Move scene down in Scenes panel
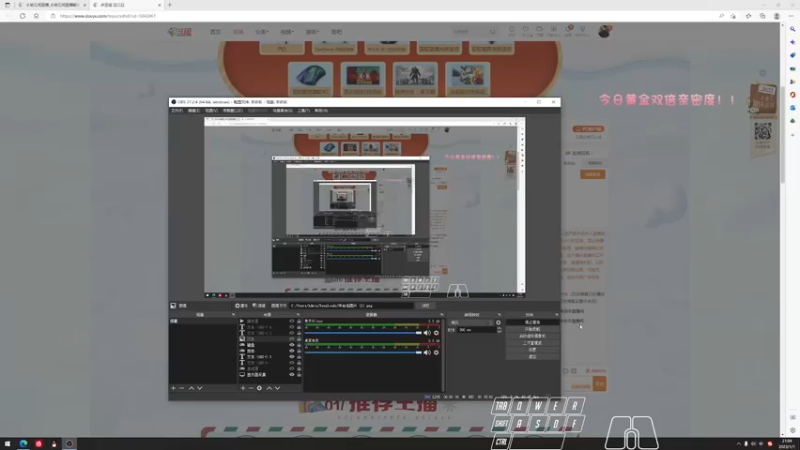 coord(199,388)
